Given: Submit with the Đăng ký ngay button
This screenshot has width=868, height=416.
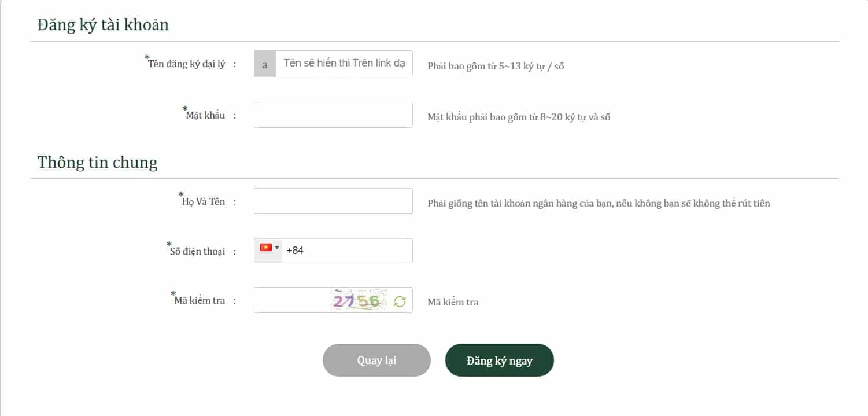Looking at the screenshot, I should point(500,360).
